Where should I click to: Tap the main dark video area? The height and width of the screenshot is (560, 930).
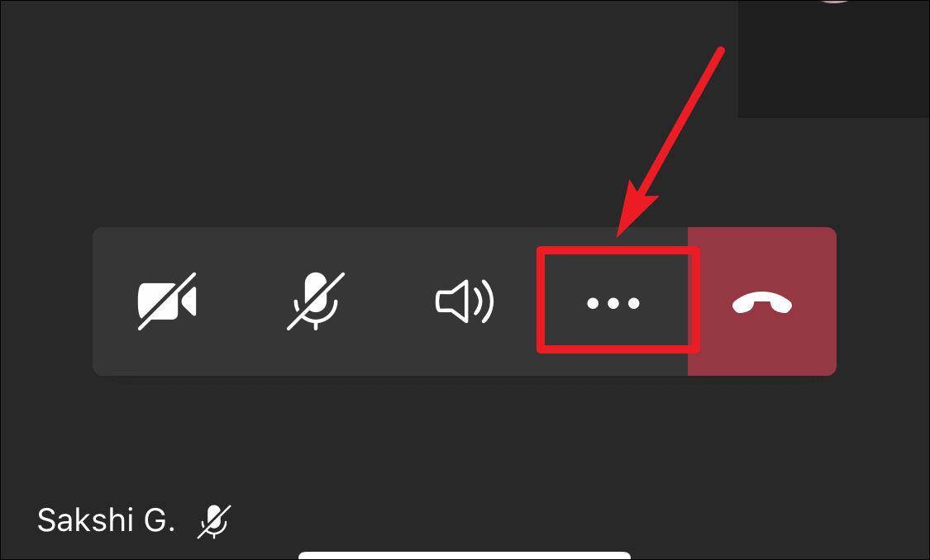[368, 112]
